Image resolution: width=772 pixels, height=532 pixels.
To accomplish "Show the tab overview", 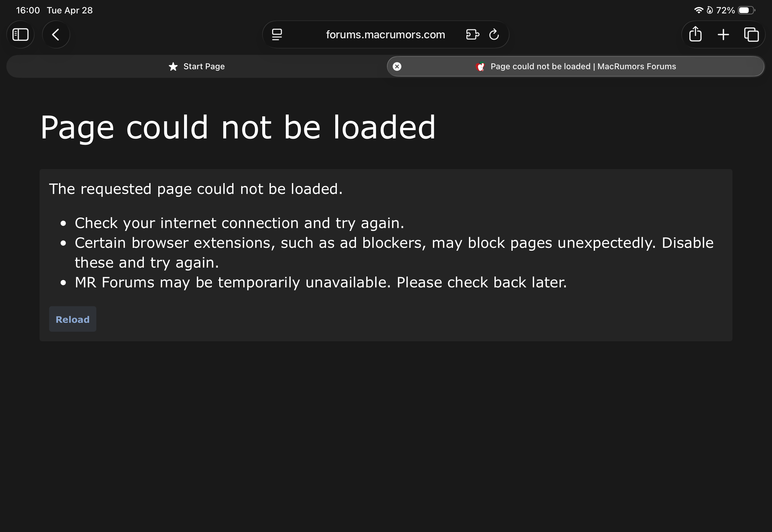I will pyautogui.click(x=751, y=34).
